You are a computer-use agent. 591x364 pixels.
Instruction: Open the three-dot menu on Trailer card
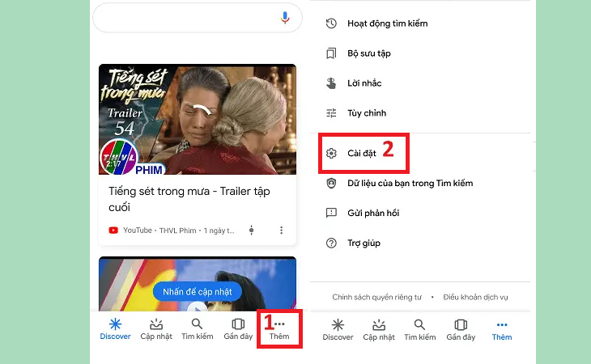[x=281, y=230]
